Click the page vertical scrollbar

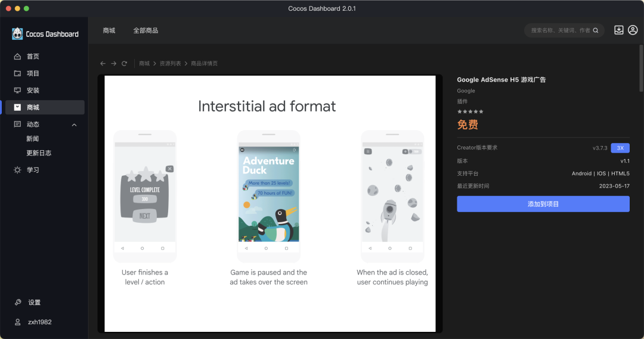click(x=641, y=69)
